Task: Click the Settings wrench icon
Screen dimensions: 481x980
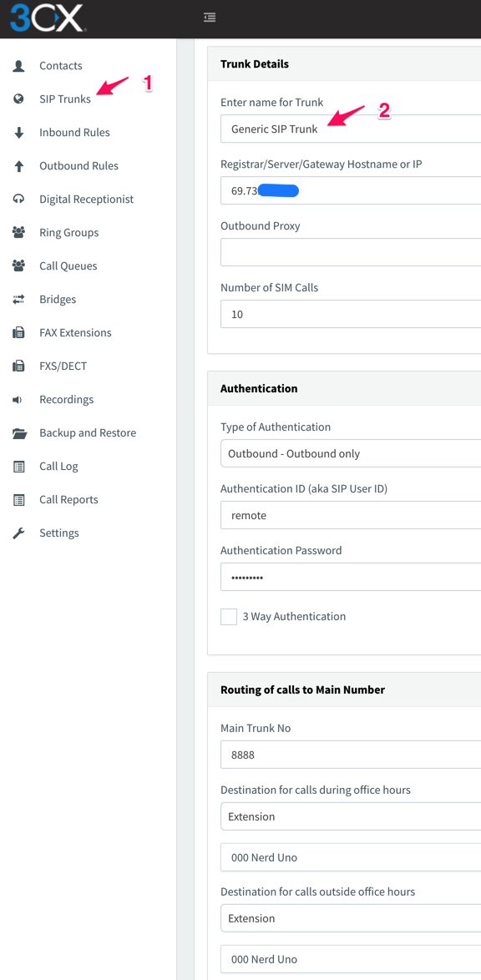Action: click(18, 533)
